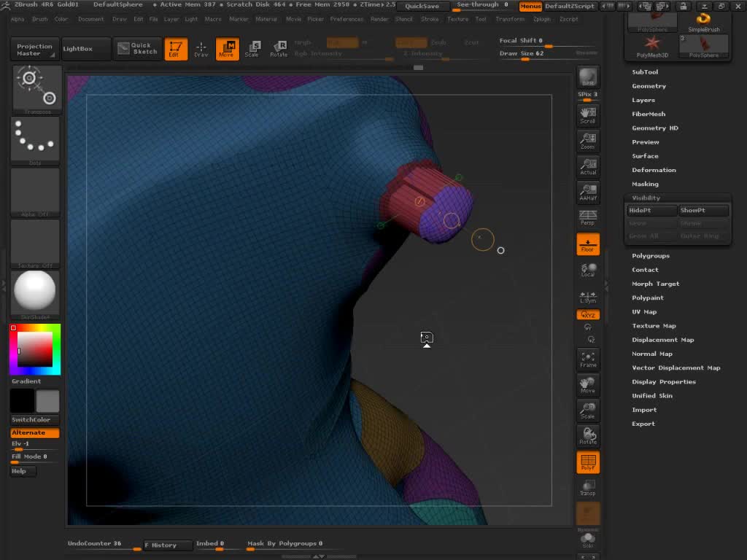This screenshot has height=560, width=747.
Task: Click the right shelf Rotate view icon
Action: coord(588,436)
